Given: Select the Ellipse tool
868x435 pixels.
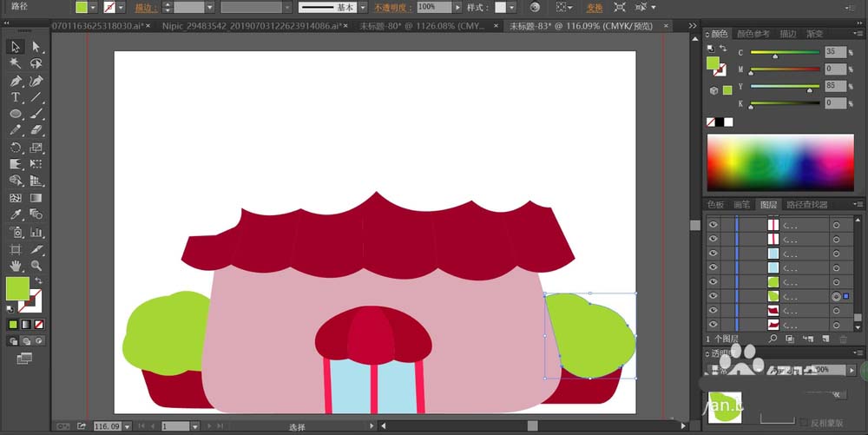Looking at the screenshot, I should (x=16, y=114).
